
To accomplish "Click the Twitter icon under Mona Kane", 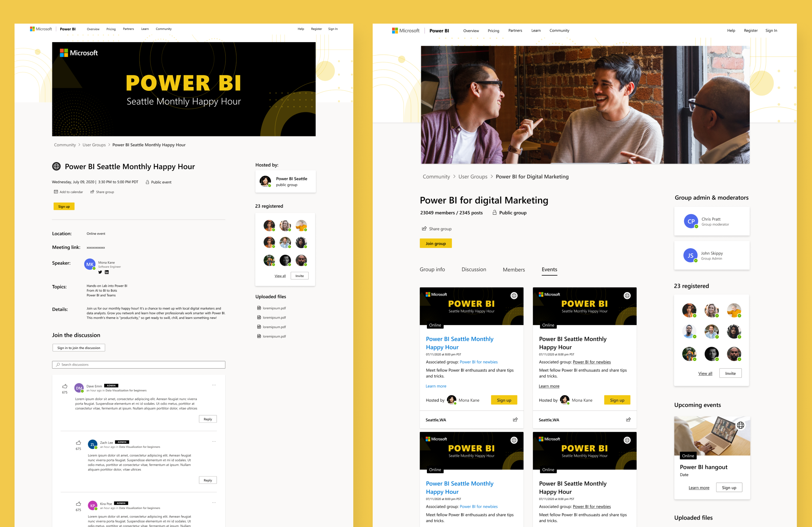I will (100, 272).
